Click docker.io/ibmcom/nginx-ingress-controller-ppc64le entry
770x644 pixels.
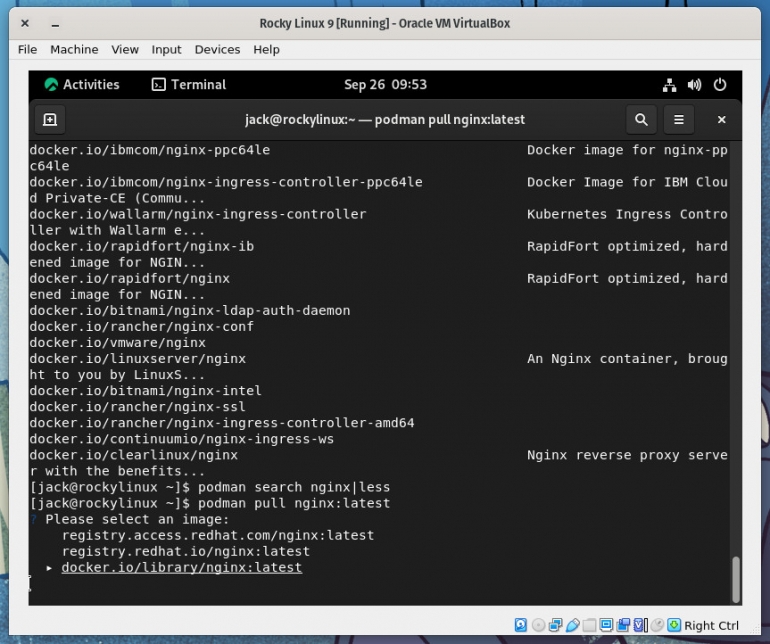point(226,182)
